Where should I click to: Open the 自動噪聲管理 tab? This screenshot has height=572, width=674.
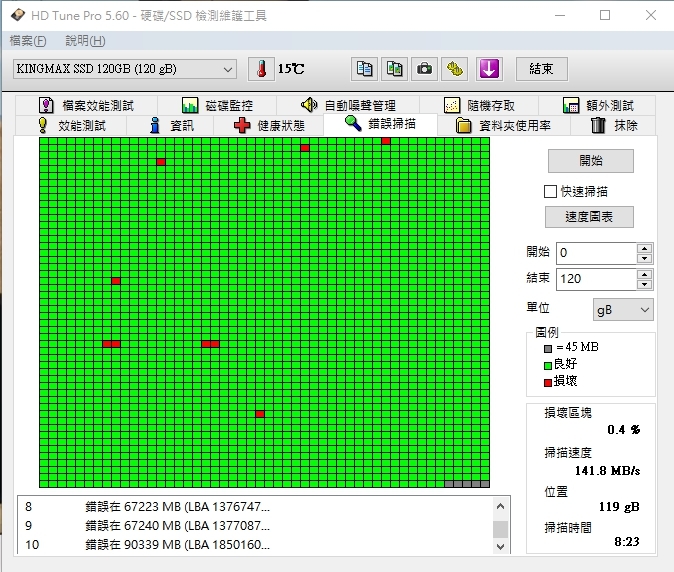pyautogui.click(x=348, y=105)
